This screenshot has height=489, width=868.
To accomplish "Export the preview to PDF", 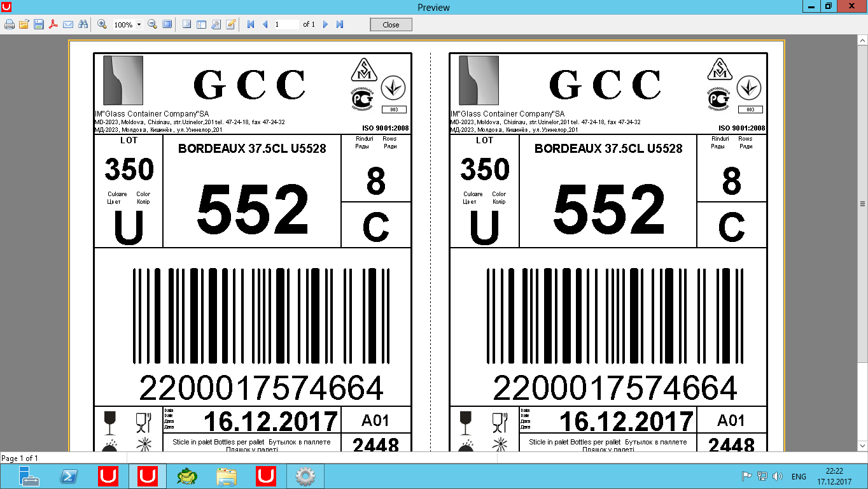I will (x=53, y=24).
